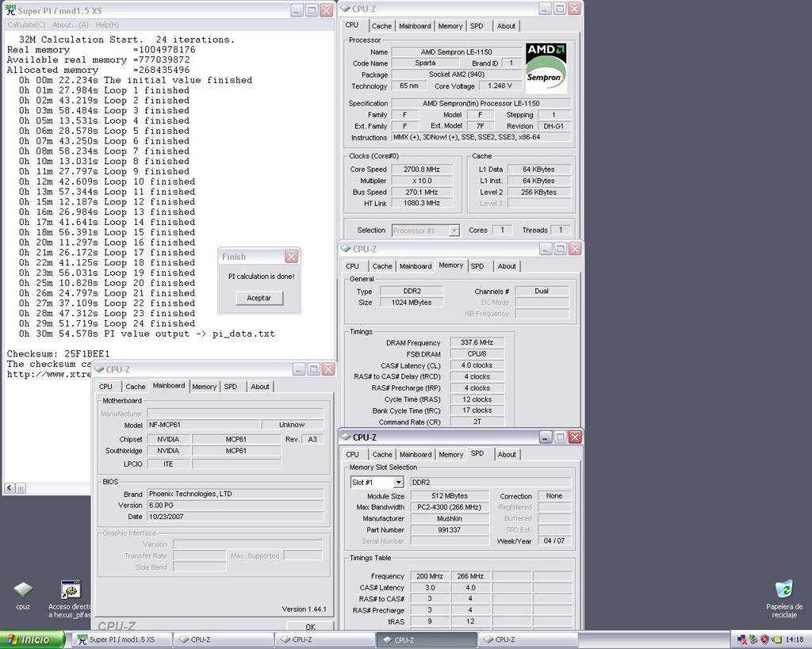812x649 pixels.
Task: Select CPU tab in the NF-MCP61 Mainboard CPU-Z window
Action: [105, 387]
